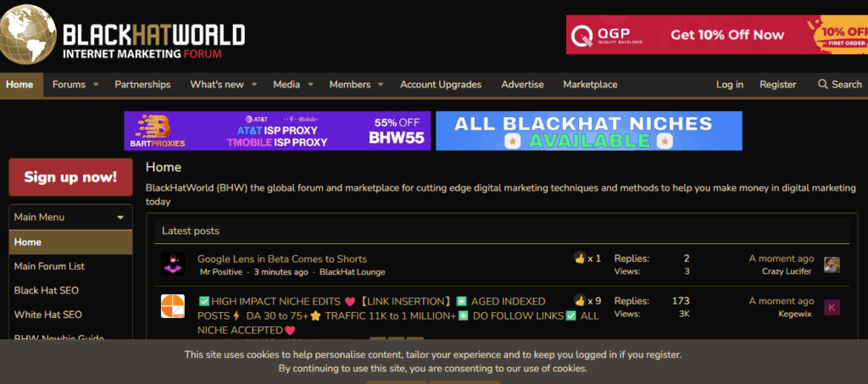Open the BartProxies ISP proxy banner

(x=277, y=131)
